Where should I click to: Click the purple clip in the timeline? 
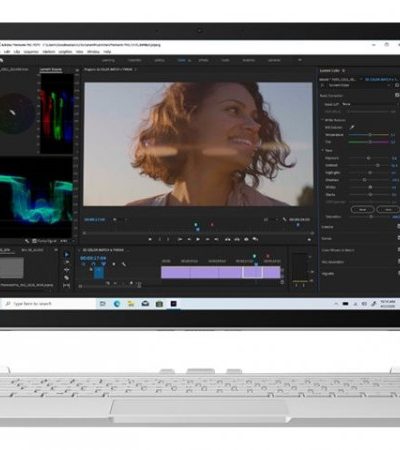point(220,272)
